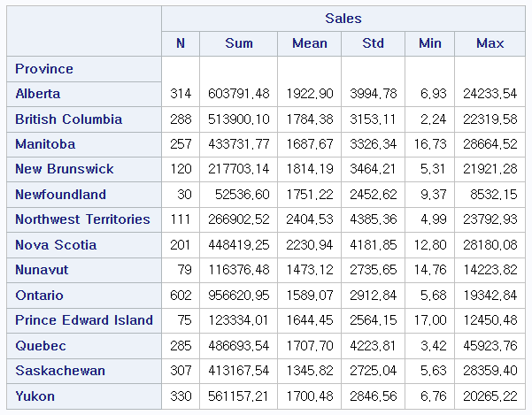Select Prince Edward Island's min 17,00
Image resolution: width=532 pixels, height=415 pixels.
point(429,320)
